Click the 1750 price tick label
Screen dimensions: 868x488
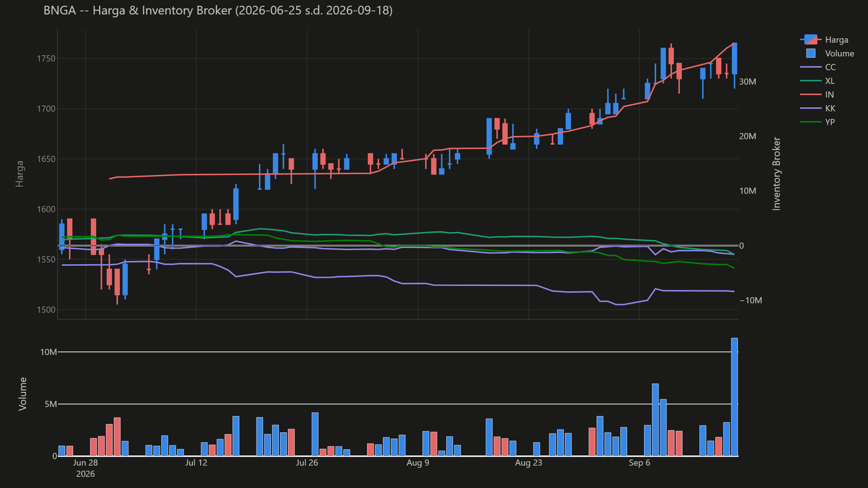click(x=45, y=59)
